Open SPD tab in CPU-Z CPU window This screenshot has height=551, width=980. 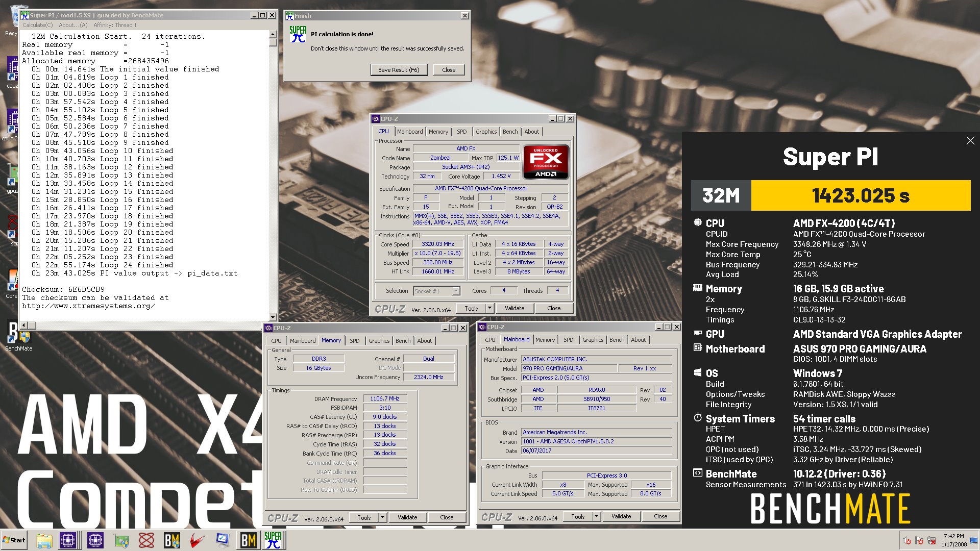462,132
